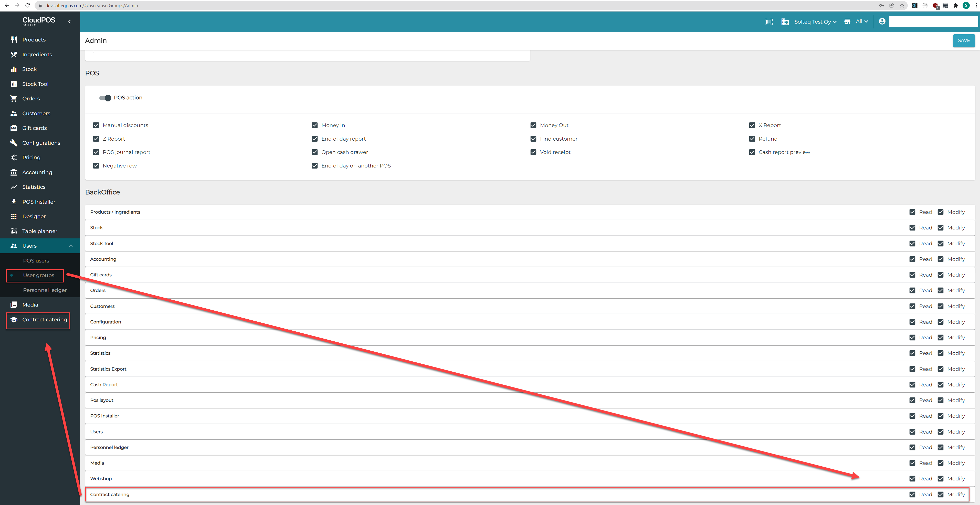Screen dimensions: 980x505
Task: Click the user account avatar icon
Action: pyautogui.click(x=882, y=21)
